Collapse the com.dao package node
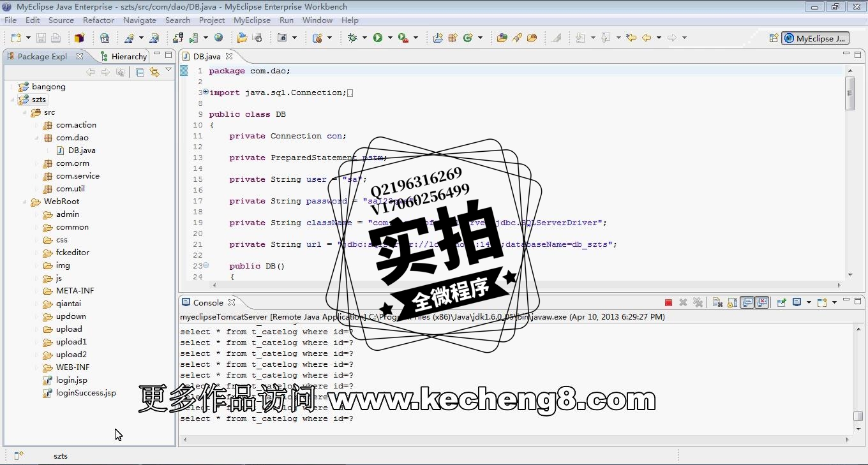 pyautogui.click(x=37, y=138)
